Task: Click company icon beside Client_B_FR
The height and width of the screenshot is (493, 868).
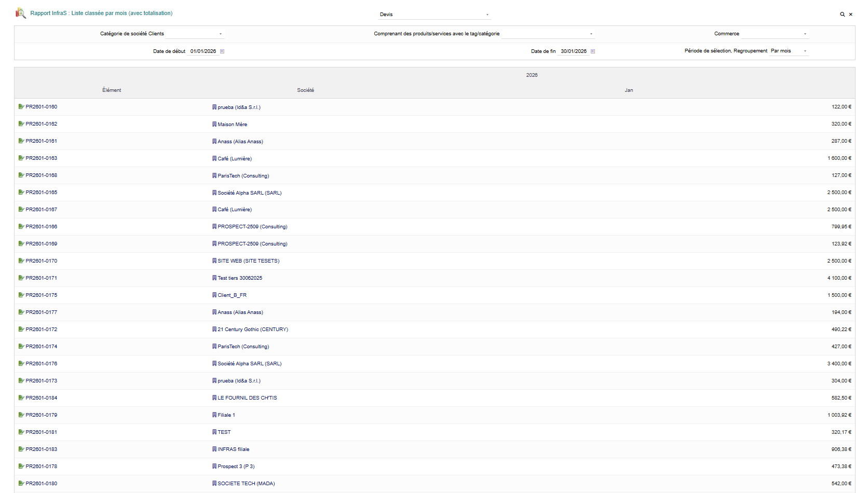Action: (214, 295)
